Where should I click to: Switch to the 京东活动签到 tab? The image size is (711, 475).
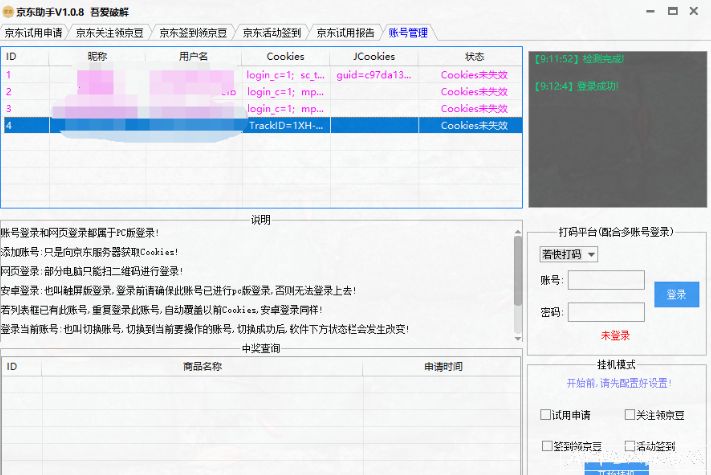(272, 33)
